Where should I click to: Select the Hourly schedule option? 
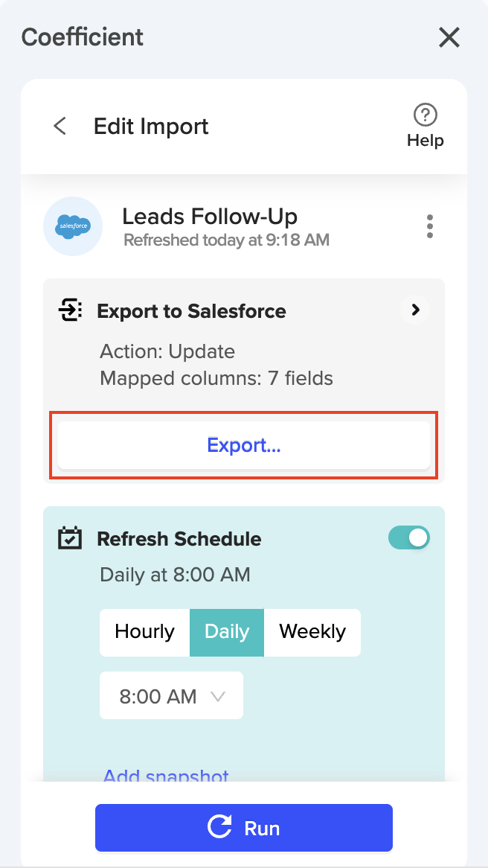pyautogui.click(x=144, y=632)
